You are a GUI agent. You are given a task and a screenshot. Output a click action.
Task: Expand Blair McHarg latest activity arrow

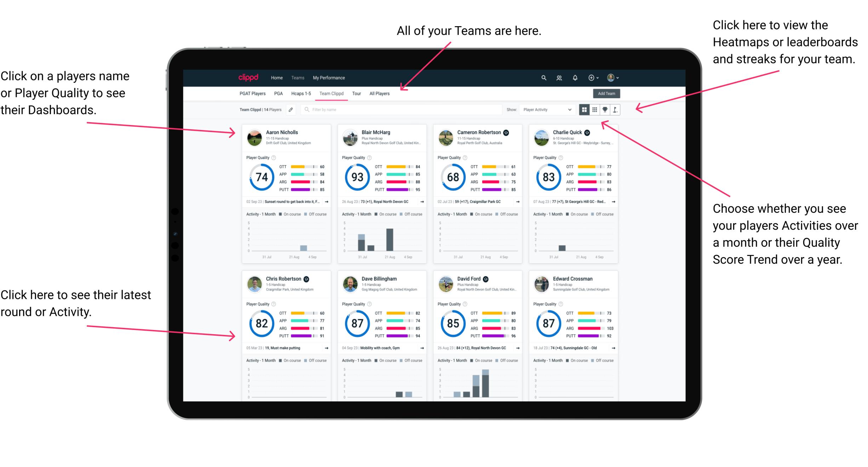426,202
